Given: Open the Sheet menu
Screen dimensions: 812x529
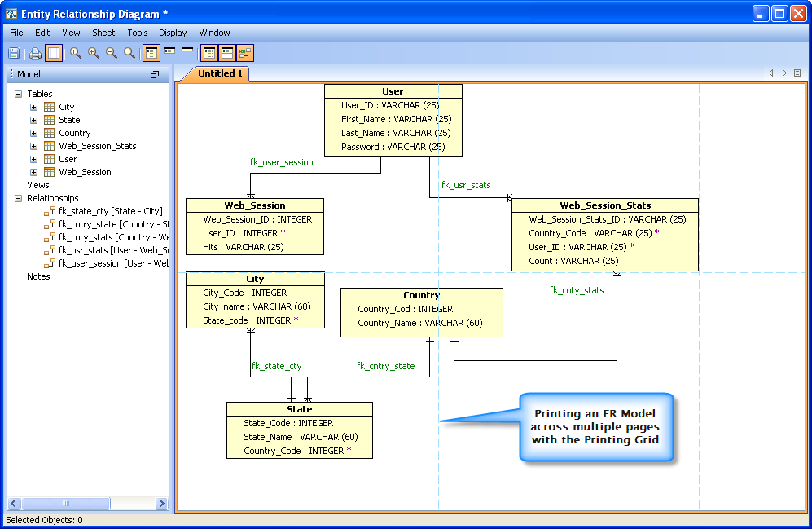Looking at the screenshot, I should pyautogui.click(x=103, y=33).
